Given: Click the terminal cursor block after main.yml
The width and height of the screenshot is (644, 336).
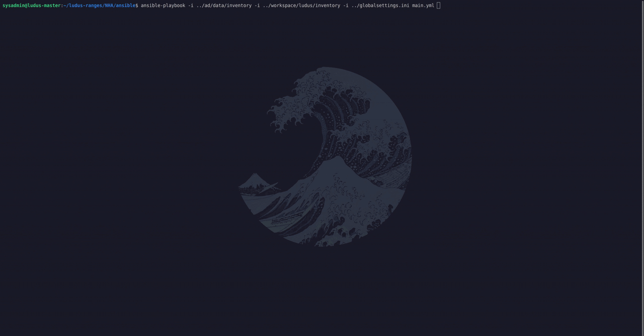Looking at the screenshot, I should click(438, 6).
